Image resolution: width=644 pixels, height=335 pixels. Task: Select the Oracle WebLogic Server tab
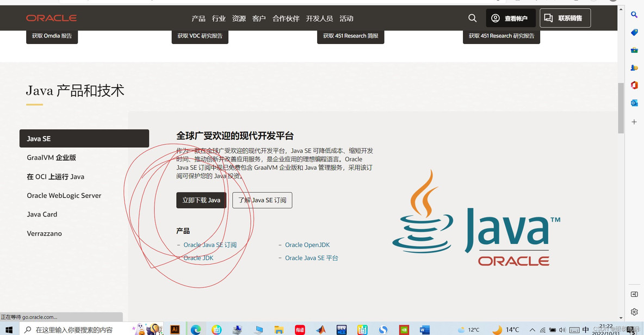(x=64, y=195)
